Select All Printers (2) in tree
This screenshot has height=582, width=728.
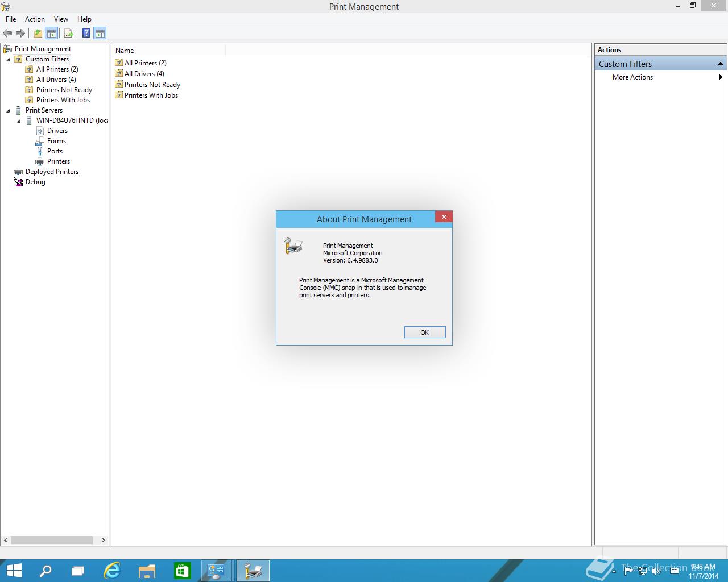pos(57,69)
